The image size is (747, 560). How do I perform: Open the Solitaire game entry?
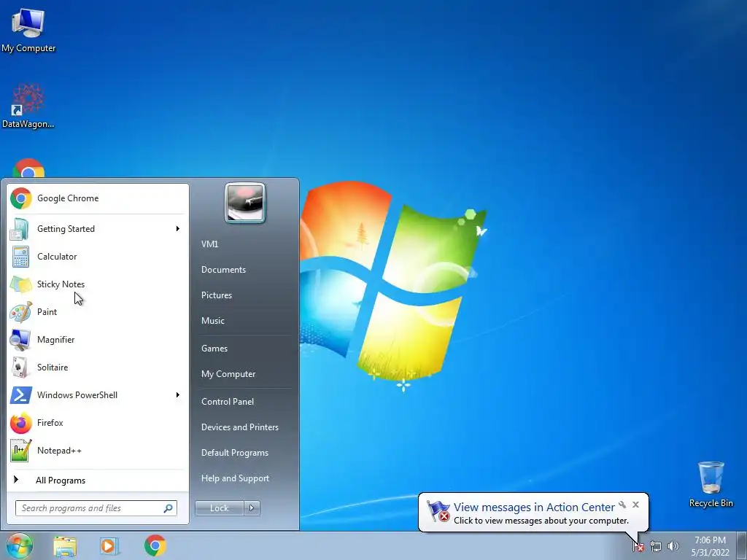coord(98,367)
